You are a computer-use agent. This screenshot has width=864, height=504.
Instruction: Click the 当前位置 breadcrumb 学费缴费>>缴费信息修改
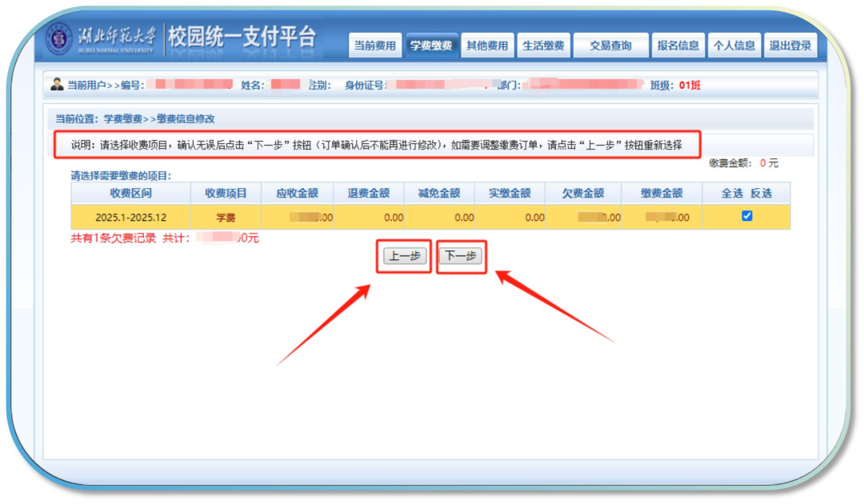159,118
